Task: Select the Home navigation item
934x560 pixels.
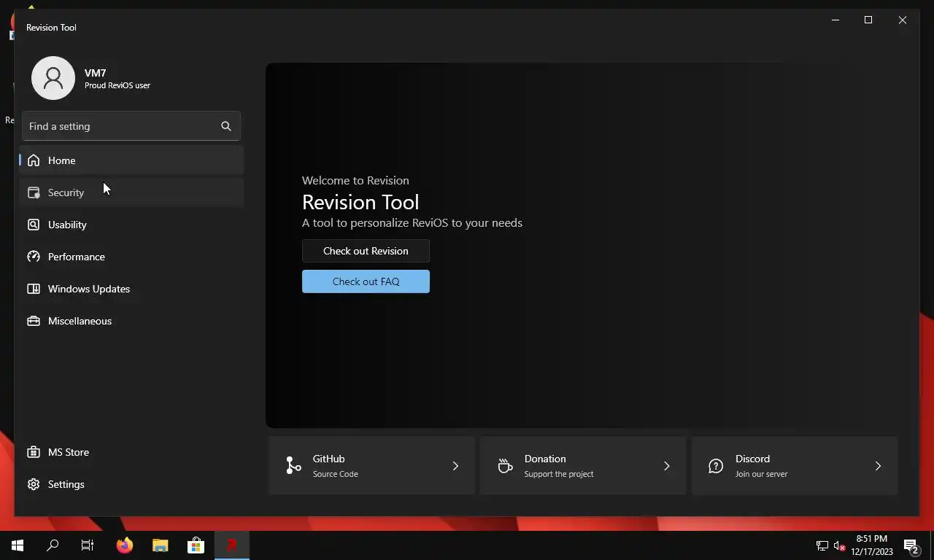Action: click(131, 160)
